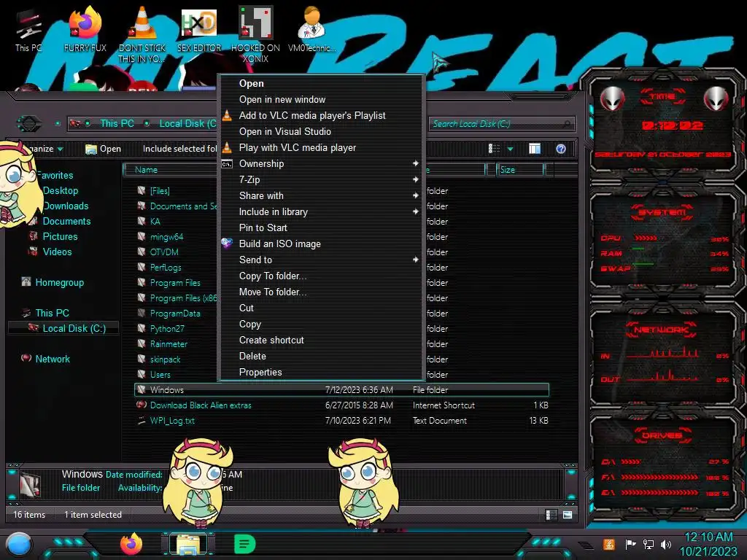Click the Rainmeter folder icon
This screenshot has height=560, width=747.
coord(142,343)
